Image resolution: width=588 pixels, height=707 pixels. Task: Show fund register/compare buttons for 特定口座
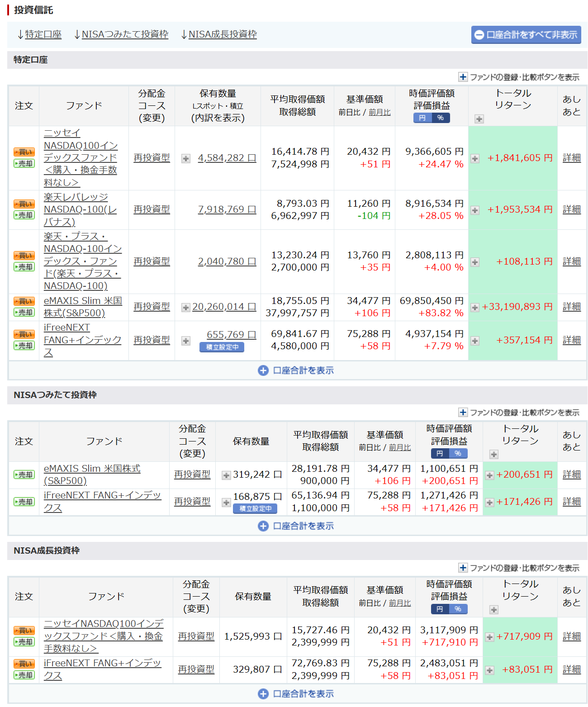click(x=519, y=77)
